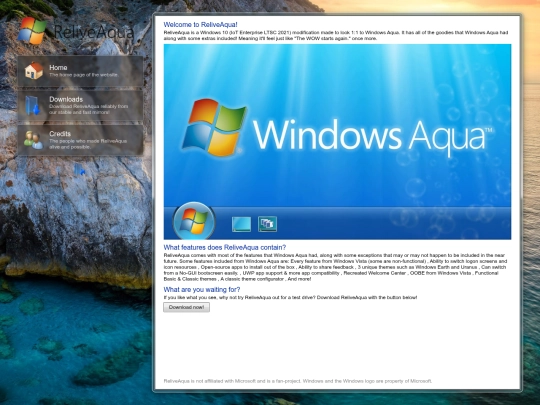Viewport: 540px width, 405px height.
Task: Click the two-people icon beside Credits
Action: click(x=33, y=140)
